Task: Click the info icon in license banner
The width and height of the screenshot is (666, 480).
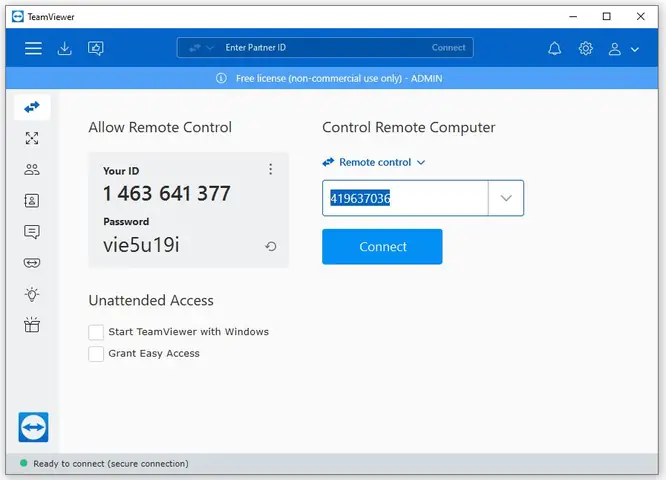Action: (221, 78)
